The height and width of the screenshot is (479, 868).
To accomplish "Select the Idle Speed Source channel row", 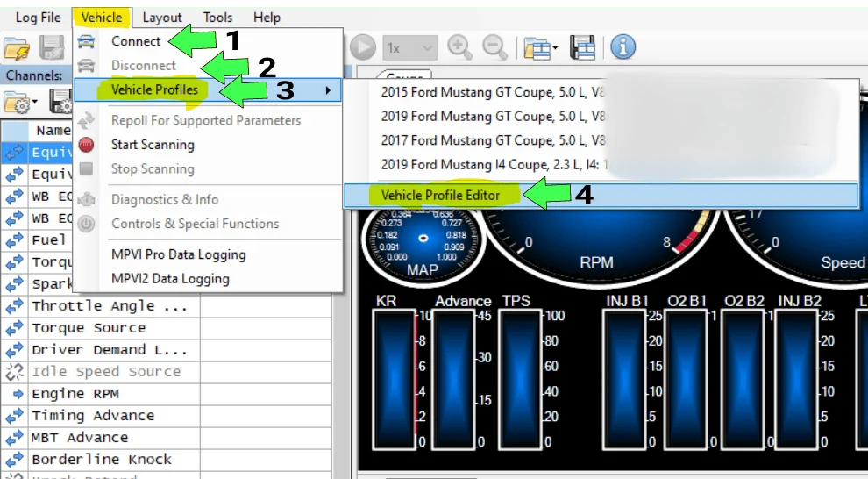I will click(166, 372).
